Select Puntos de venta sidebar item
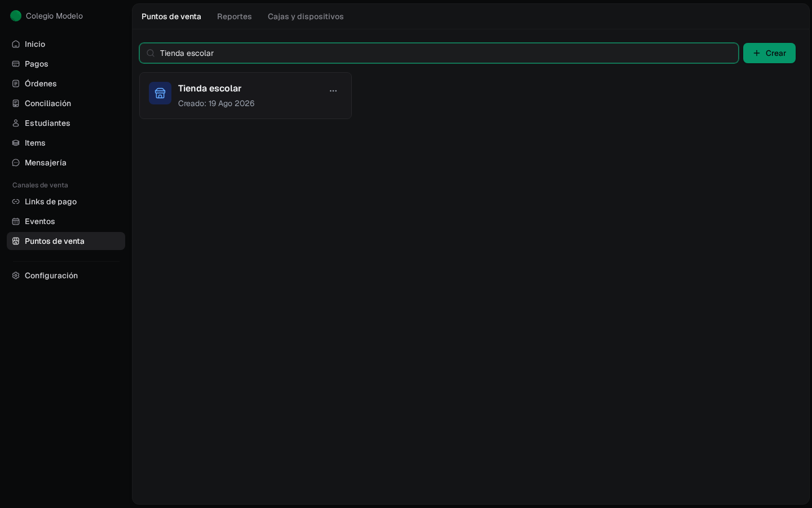812x508 pixels. pos(66,241)
